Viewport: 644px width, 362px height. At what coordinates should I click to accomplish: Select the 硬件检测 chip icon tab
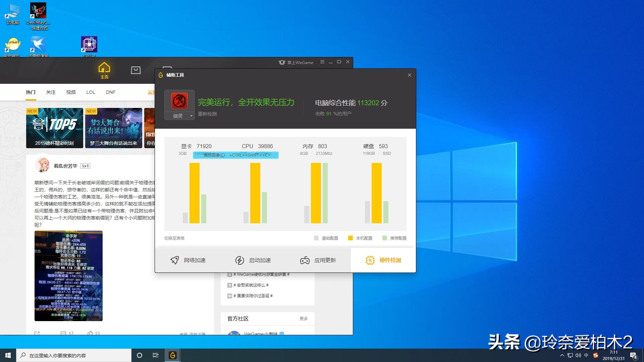pyautogui.click(x=370, y=260)
